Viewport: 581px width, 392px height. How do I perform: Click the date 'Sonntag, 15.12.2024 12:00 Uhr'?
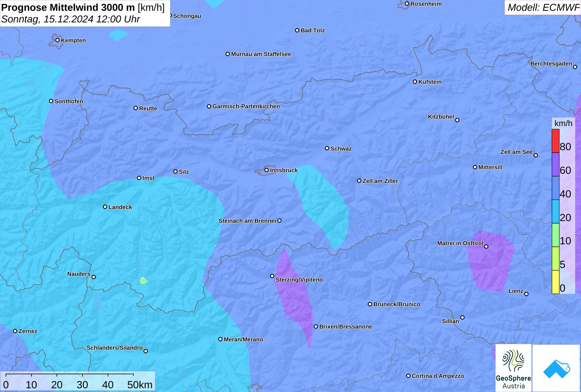(x=71, y=19)
